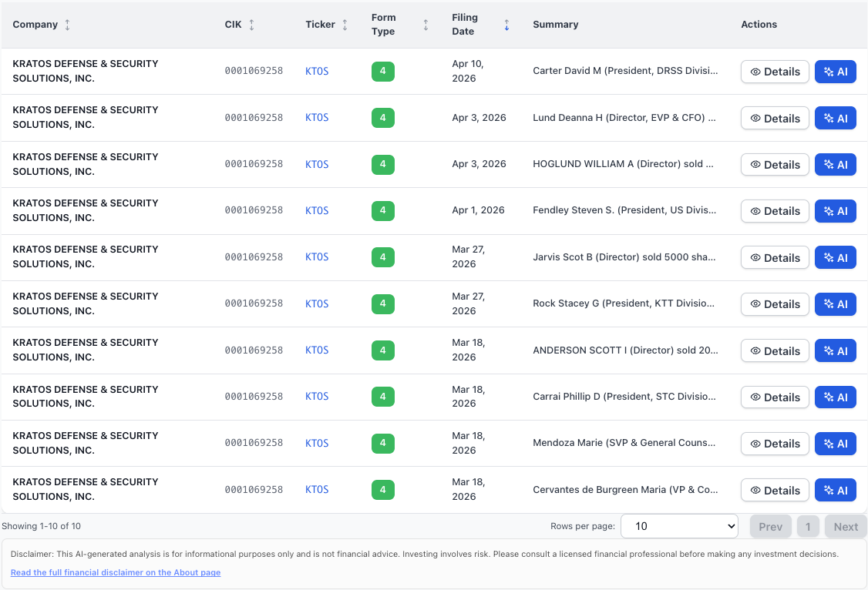
Task: Run AI analysis on Fendley Steven S. filing
Action: point(836,211)
